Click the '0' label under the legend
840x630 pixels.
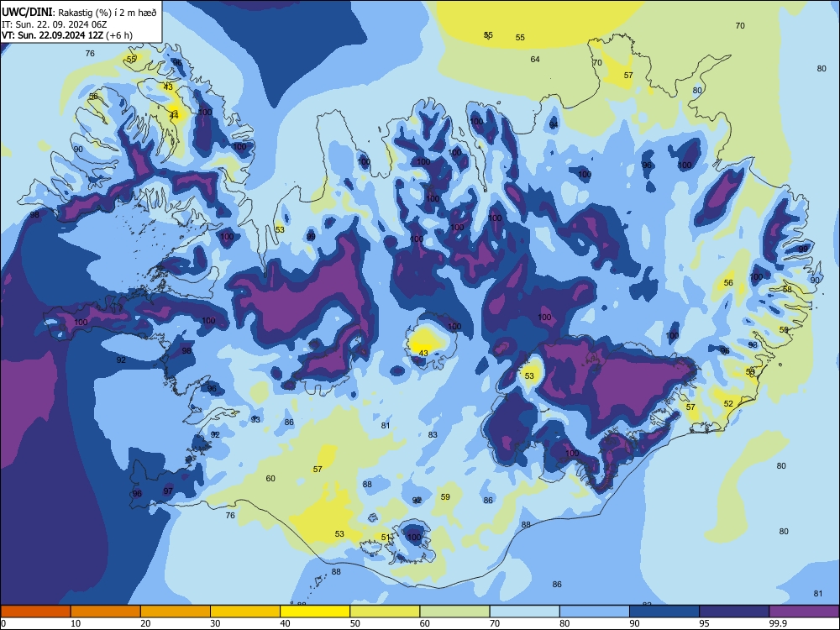pyautogui.click(x=3, y=623)
